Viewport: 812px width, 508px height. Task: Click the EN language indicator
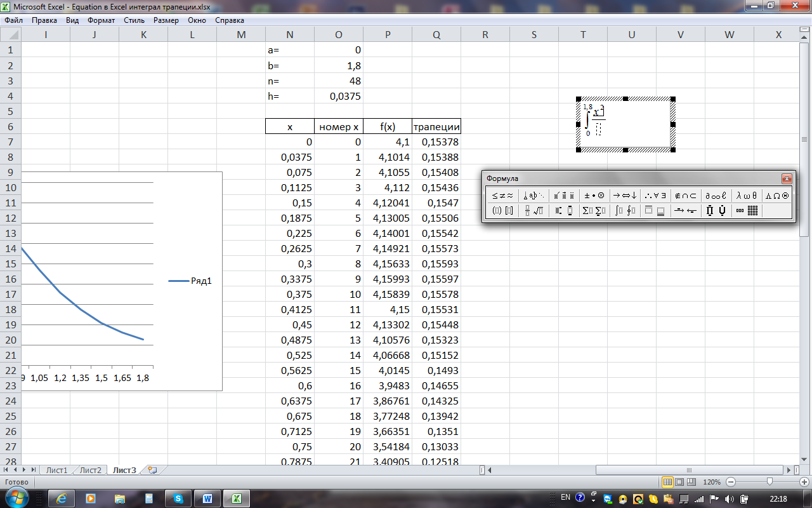(565, 497)
